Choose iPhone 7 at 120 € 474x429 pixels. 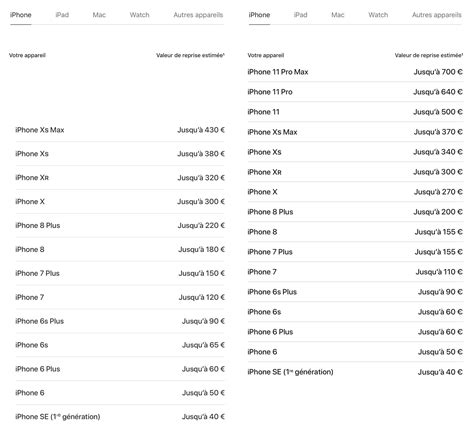coord(120,297)
